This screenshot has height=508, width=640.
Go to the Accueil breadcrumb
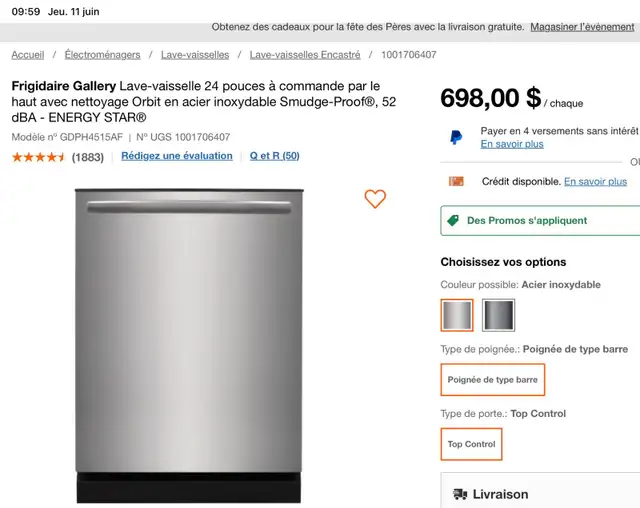(x=28, y=55)
